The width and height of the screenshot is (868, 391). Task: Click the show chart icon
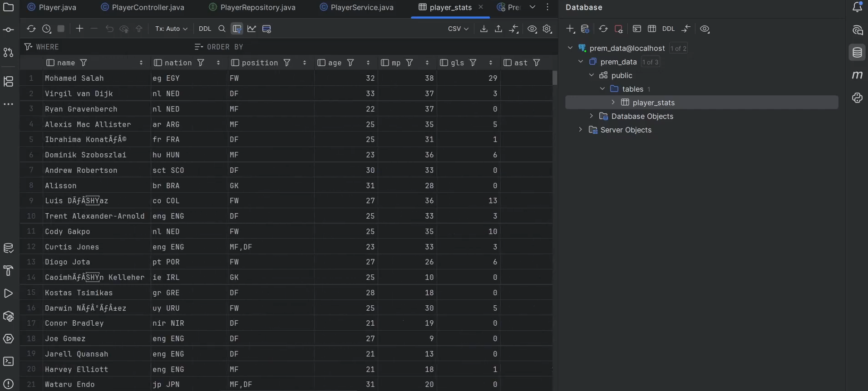click(252, 29)
